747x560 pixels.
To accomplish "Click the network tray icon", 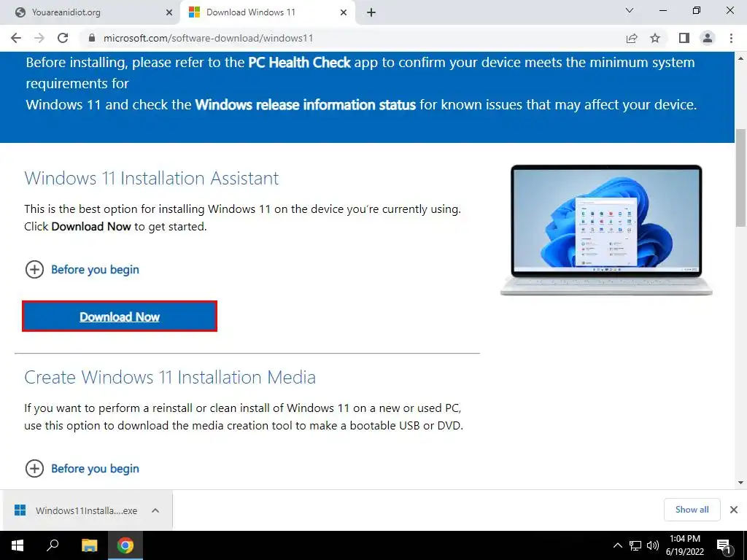I will point(635,545).
